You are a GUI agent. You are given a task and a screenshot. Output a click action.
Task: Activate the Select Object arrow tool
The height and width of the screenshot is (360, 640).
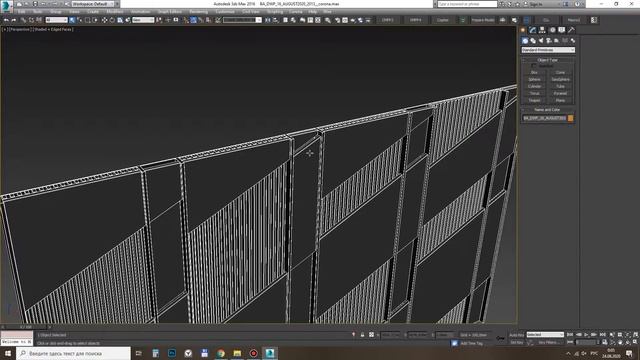pos(72,20)
